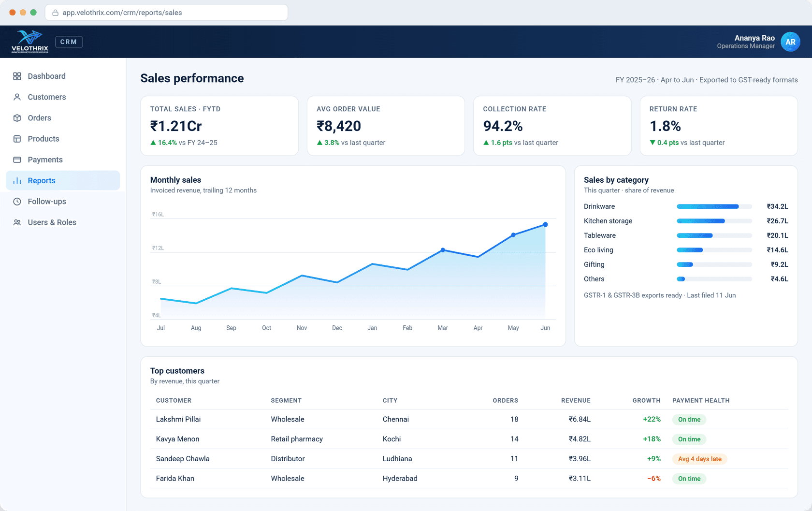This screenshot has height=511, width=812.
Task: Click Lakshmi Pillai's On time badge
Action: pyautogui.click(x=689, y=420)
